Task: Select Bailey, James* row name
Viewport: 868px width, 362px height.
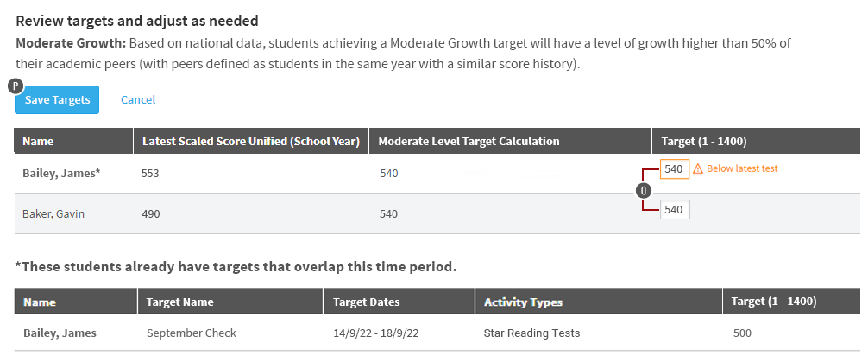Action: point(61,174)
